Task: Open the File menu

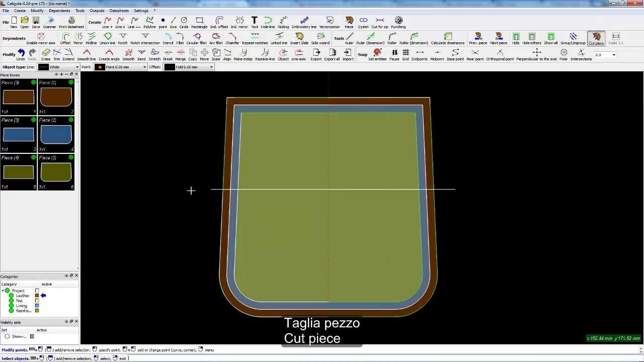Action: (6, 11)
